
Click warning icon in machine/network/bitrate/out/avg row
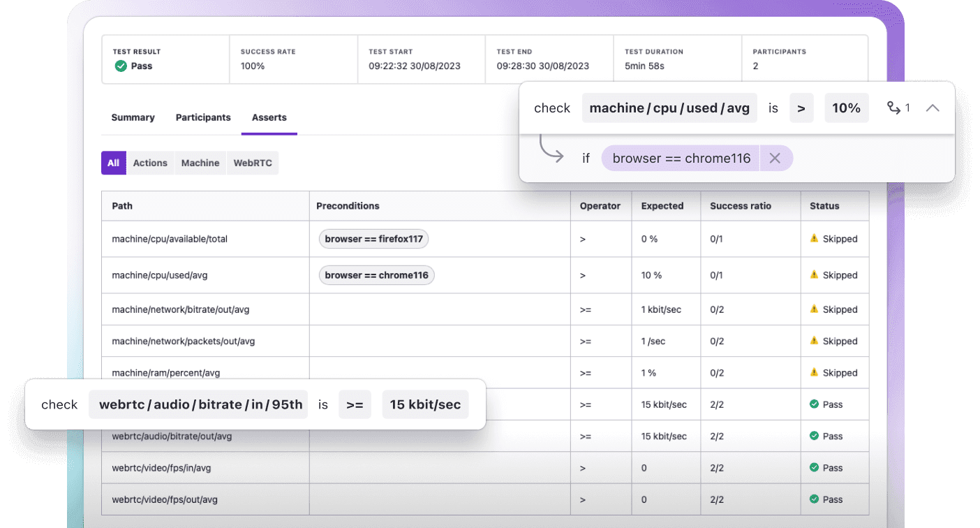tap(814, 309)
